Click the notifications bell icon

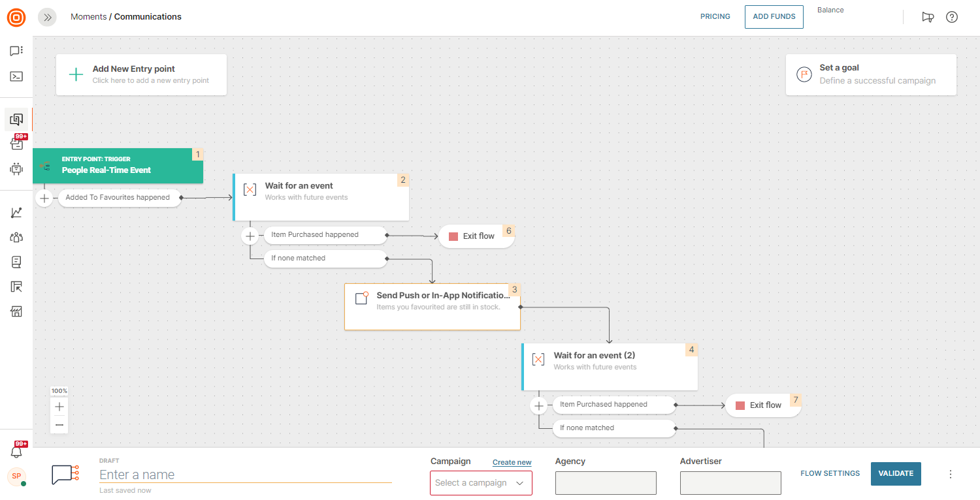(16, 452)
